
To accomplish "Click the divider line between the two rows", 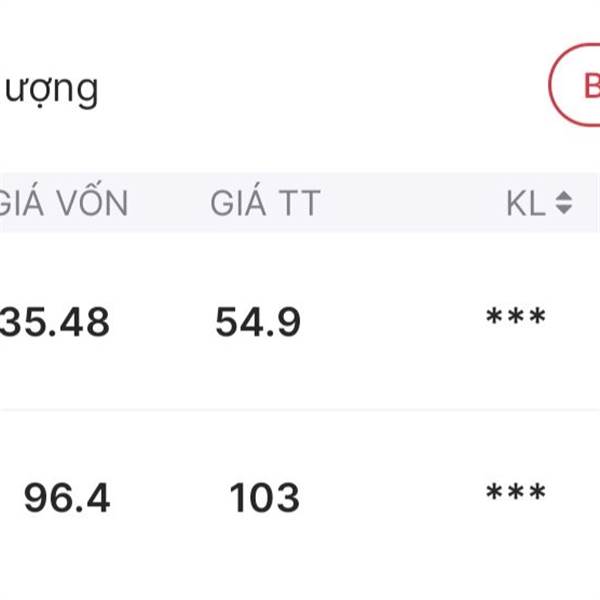I will tap(300, 410).
